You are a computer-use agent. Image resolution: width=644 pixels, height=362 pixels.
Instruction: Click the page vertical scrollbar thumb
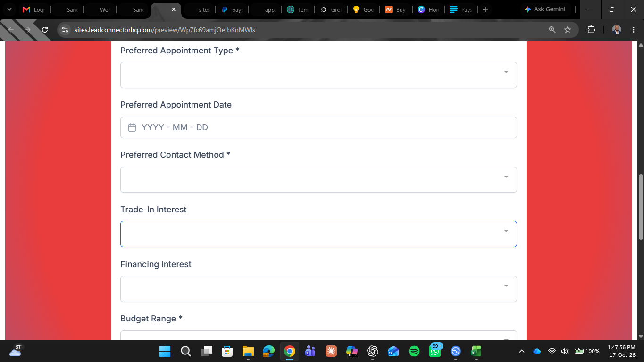[640, 207]
